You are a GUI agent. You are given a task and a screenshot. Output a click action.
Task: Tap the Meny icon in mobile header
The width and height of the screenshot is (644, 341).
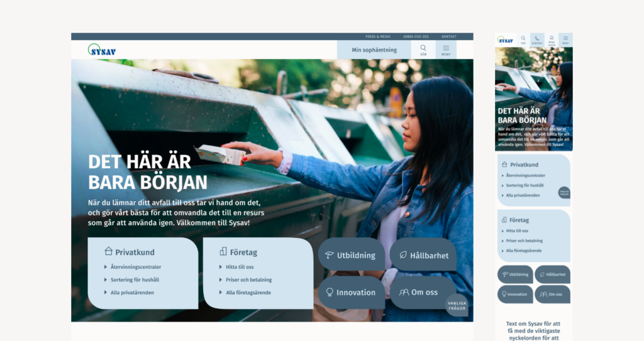pyautogui.click(x=565, y=40)
